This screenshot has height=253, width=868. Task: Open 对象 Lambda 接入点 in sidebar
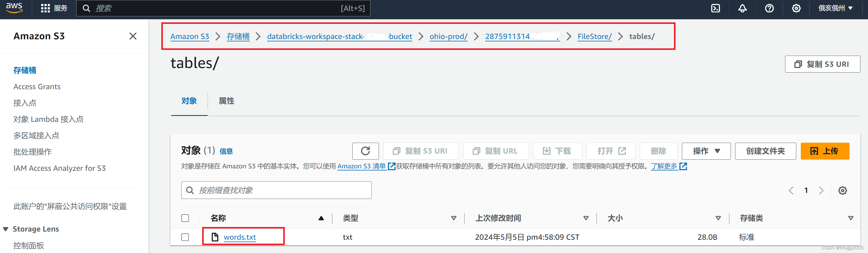pos(48,119)
